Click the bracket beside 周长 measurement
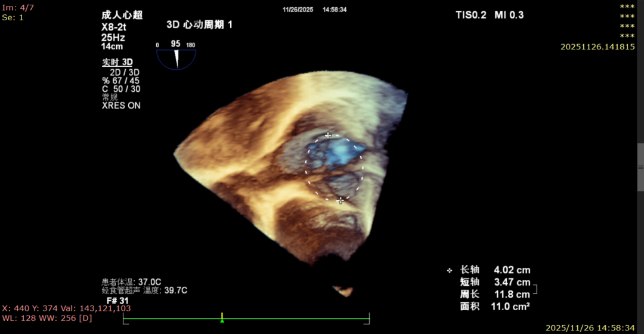This screenshot has height=334, width=644. click(535, 289)
